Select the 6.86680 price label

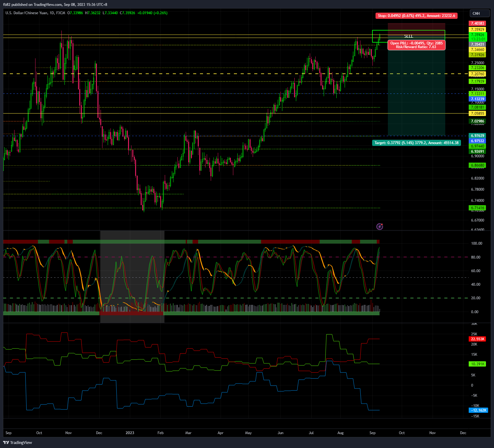pos(478,165)
